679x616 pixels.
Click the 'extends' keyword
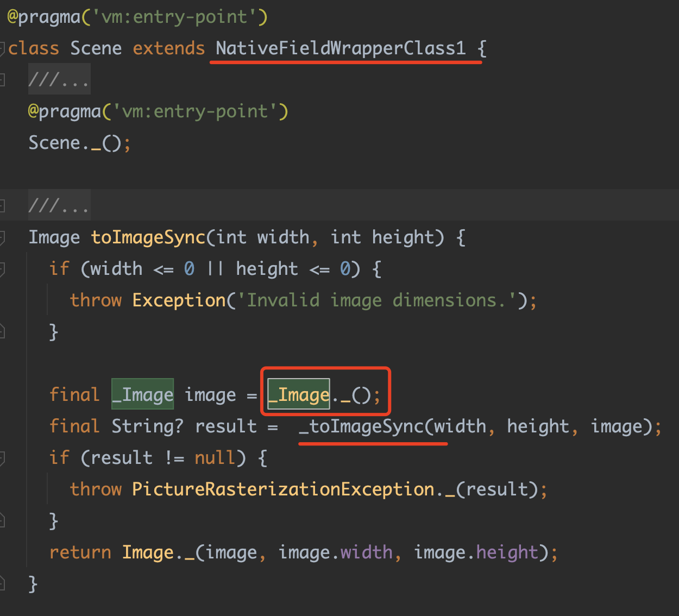[x=168, y=48]
